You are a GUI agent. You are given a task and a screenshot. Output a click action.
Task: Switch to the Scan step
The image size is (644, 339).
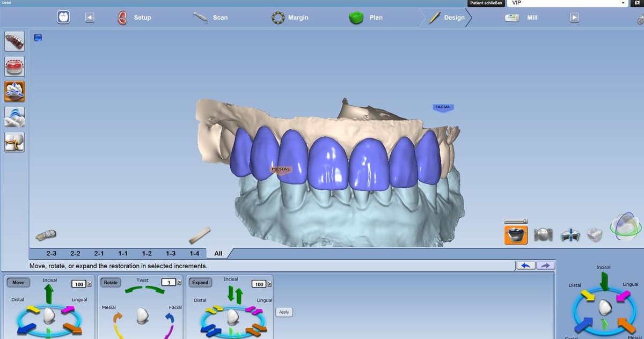coord(210,18)
